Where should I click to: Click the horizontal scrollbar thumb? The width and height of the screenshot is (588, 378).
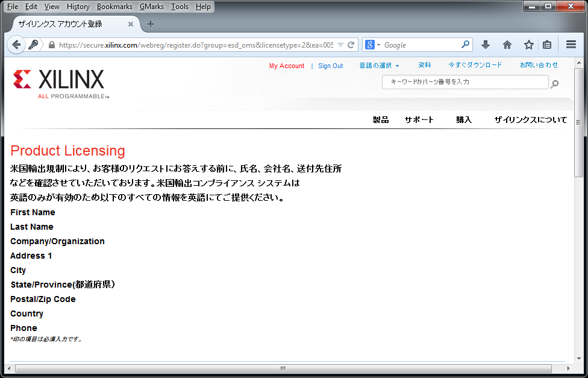[283, 368]
